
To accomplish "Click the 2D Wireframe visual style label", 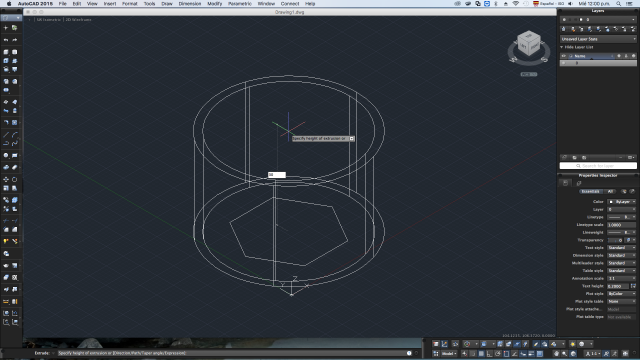I will (78, 20).
